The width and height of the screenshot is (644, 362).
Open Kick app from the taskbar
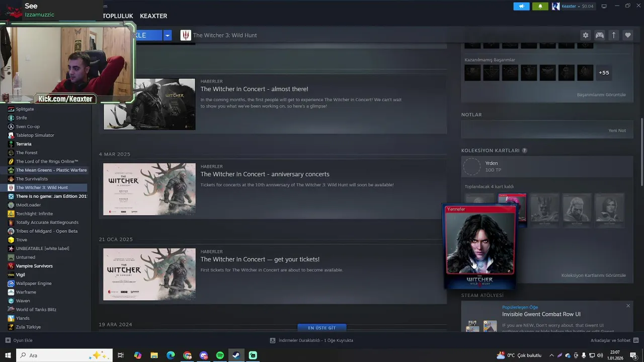[253, 355]
